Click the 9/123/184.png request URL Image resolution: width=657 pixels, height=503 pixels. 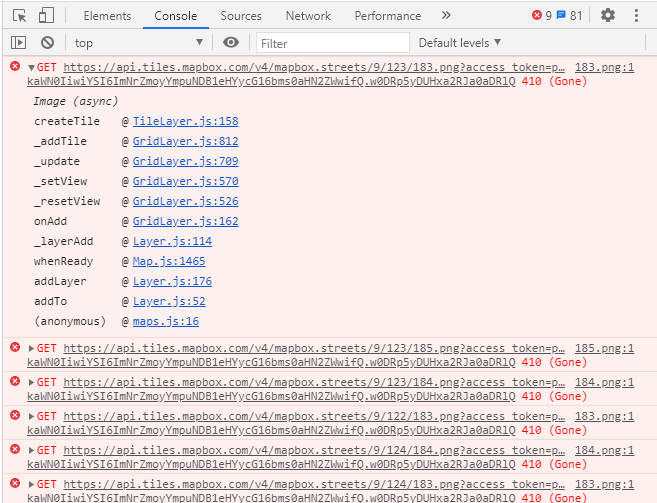314,382
